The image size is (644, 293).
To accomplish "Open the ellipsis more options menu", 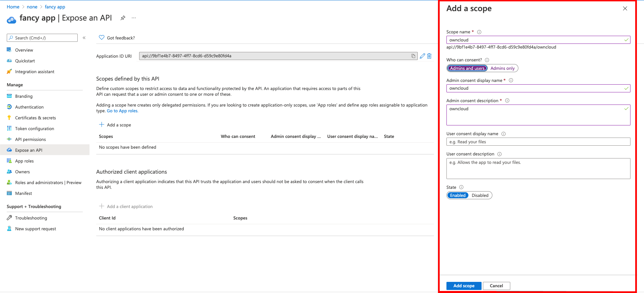I will click(x=134, y=18).
